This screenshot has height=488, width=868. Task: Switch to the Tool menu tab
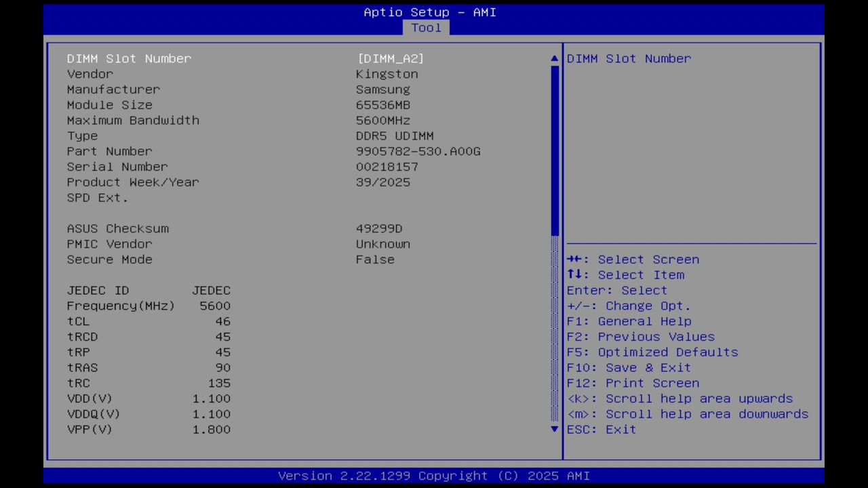[426, 27]
